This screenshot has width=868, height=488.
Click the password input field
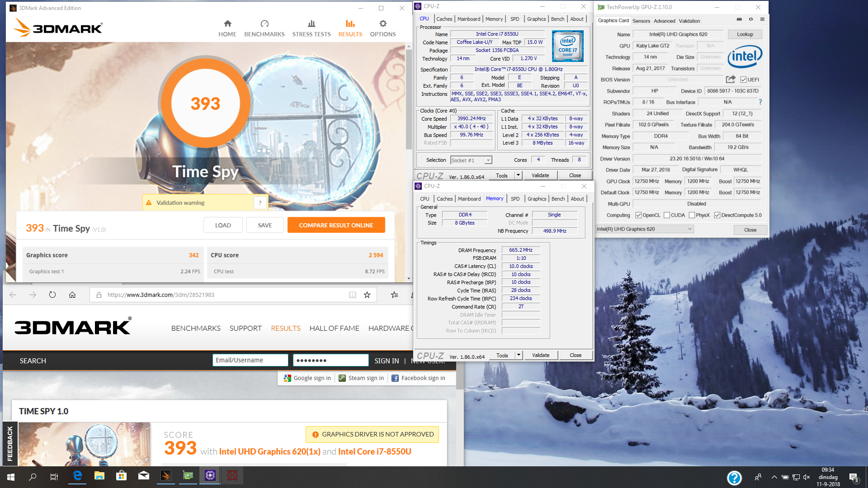(330, 360)
